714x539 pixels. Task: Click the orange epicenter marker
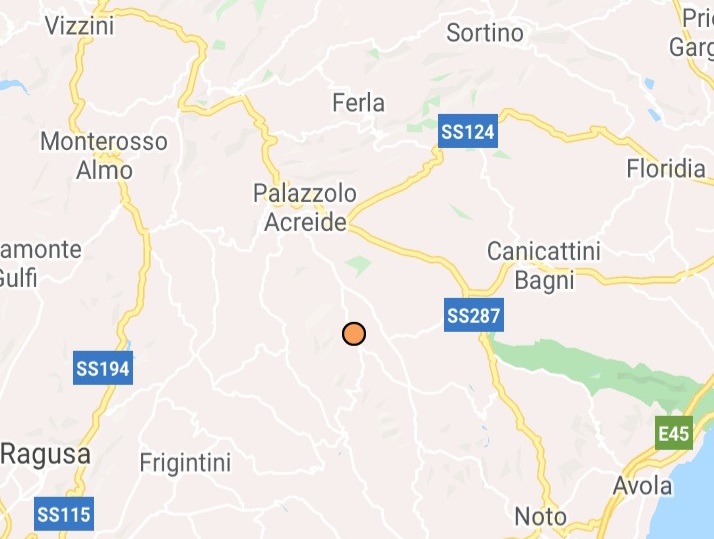point(354,334)
